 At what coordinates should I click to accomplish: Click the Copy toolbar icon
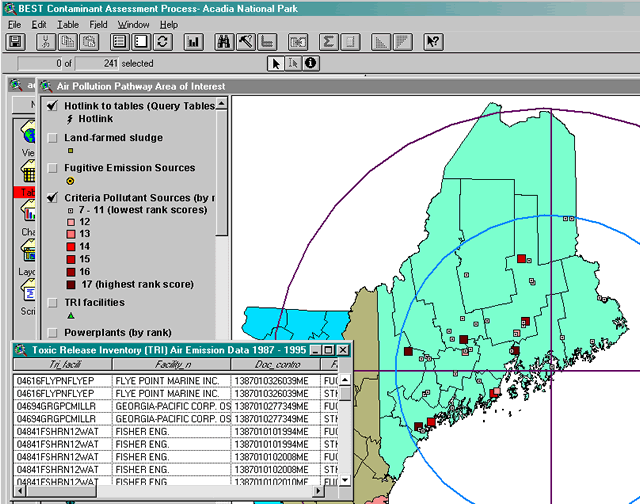point(67,42)
